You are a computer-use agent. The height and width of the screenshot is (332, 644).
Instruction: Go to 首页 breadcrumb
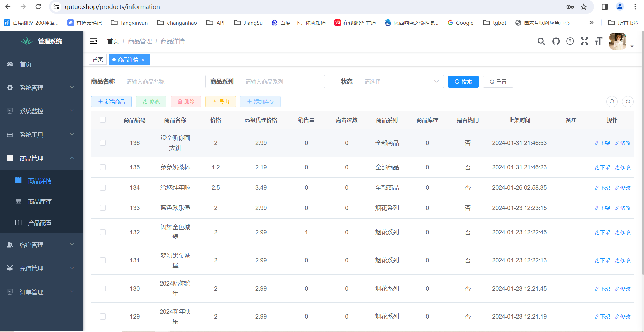113,41
